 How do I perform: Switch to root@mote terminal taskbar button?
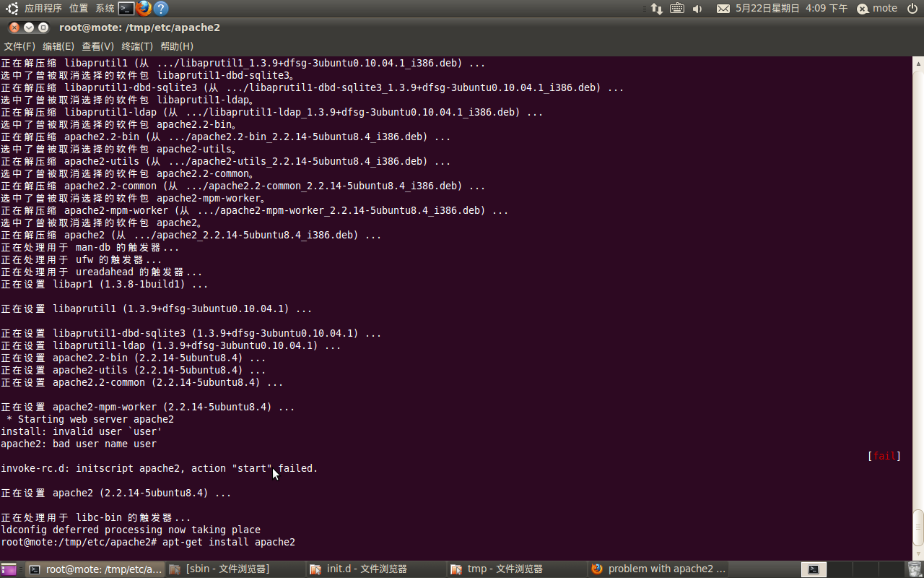point(95,569)
